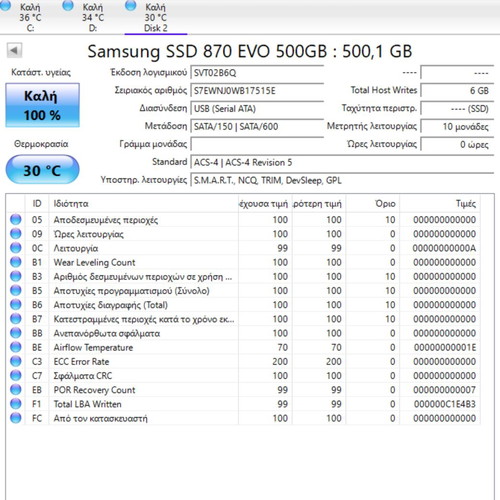This screenshot has width=500, height=500.
Task: Click the features field S.M.A.R.T., NCQ, TRIM
Action: 342,180
